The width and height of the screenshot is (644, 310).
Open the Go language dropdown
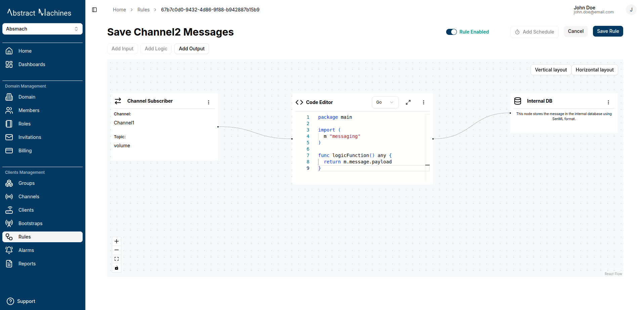point(385,102)
